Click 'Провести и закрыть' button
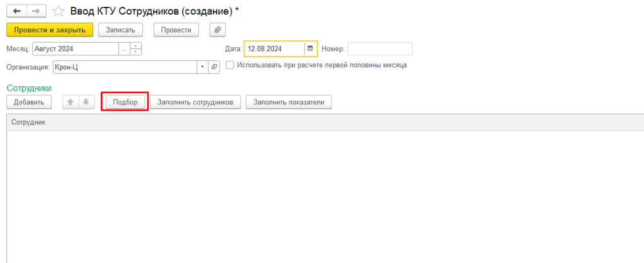644x263 pixels. click(x=50, y=30)
